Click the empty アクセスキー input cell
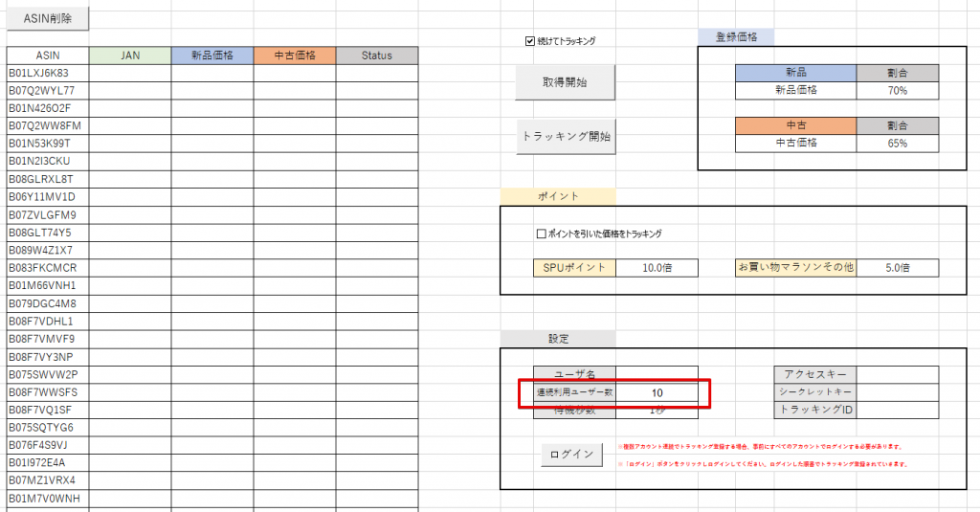This screenshot has height=512, width=980. coord(898,374)
